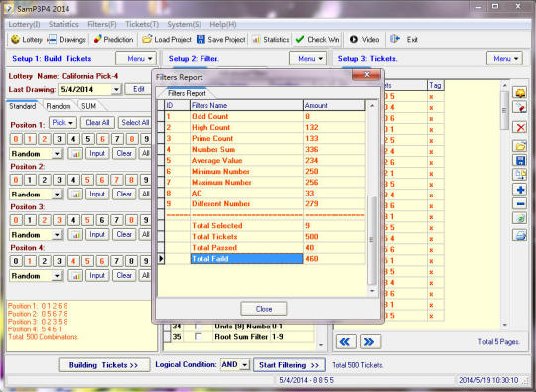Viewport: 536px width, 392px height.
Task: Click Start Filtering button
Action: tap(289, 365)
